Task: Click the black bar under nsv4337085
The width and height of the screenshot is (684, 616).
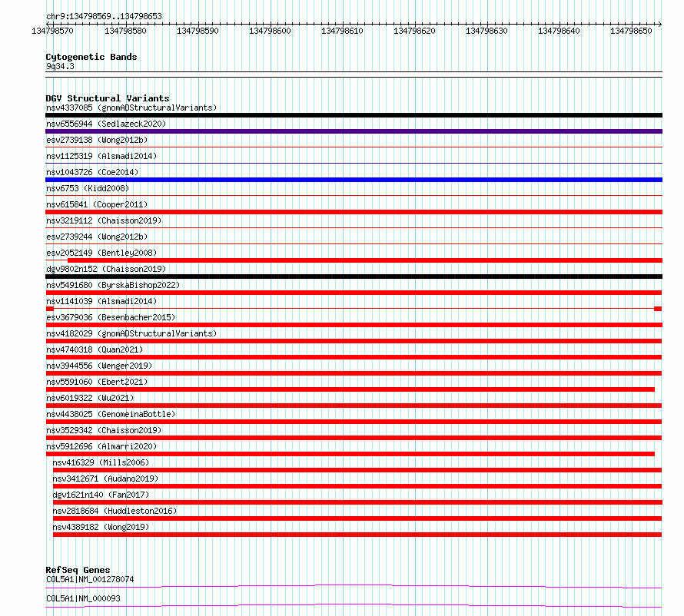Action: (354, 115)
